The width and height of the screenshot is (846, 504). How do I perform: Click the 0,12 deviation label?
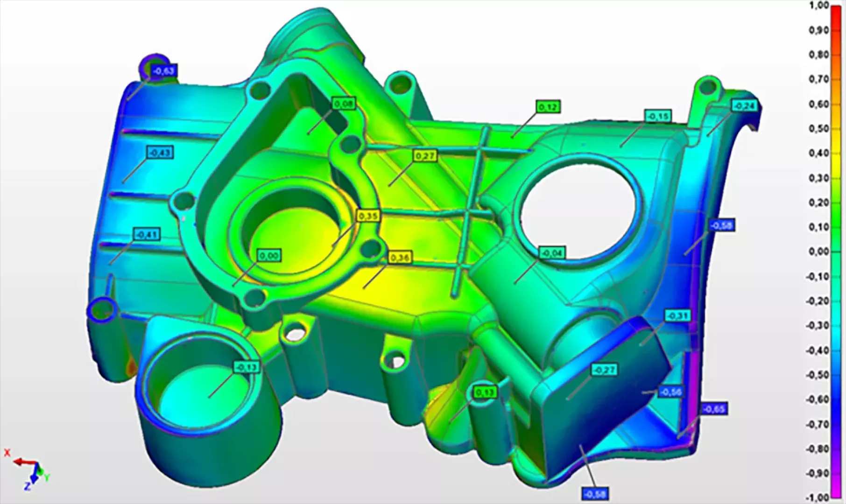click(548, 107)
